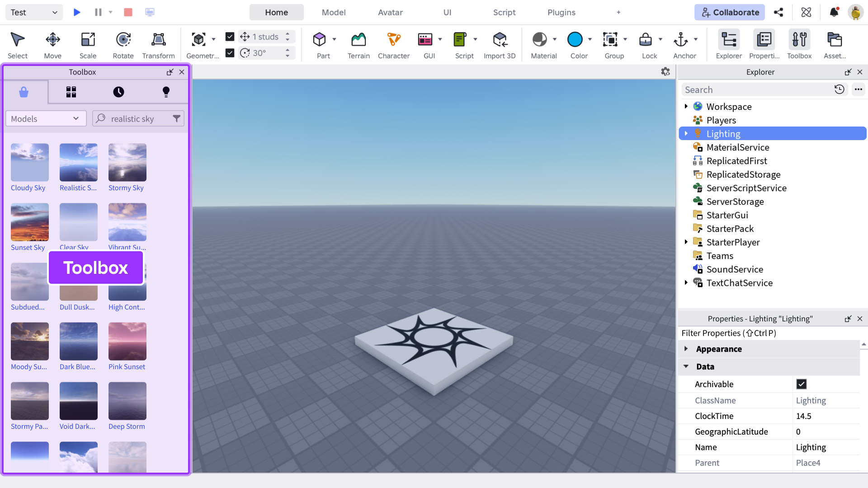Open viewport settings gear icon

tap(665, 71)
